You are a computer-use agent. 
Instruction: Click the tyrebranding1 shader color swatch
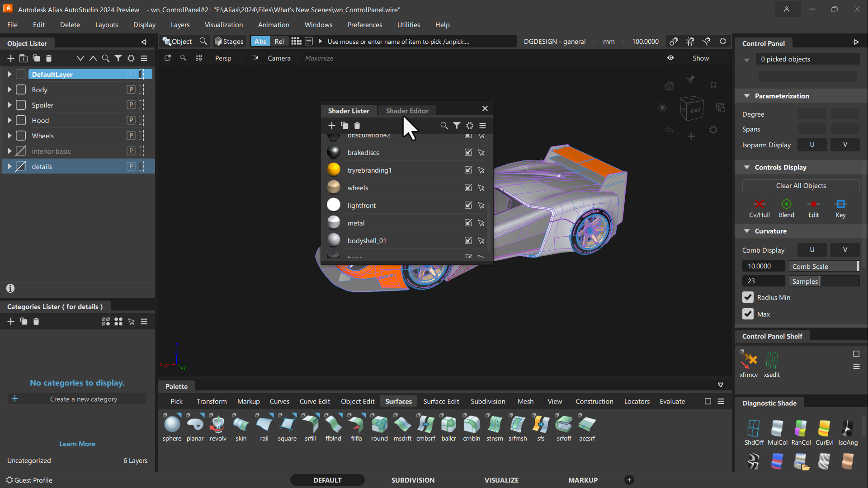pos(333,170)
